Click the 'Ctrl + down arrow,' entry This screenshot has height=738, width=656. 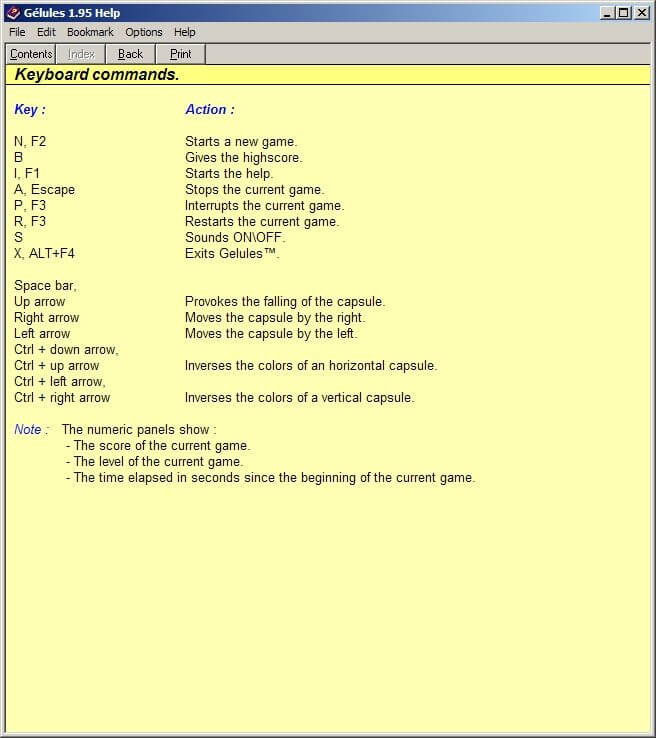point(66,349)
